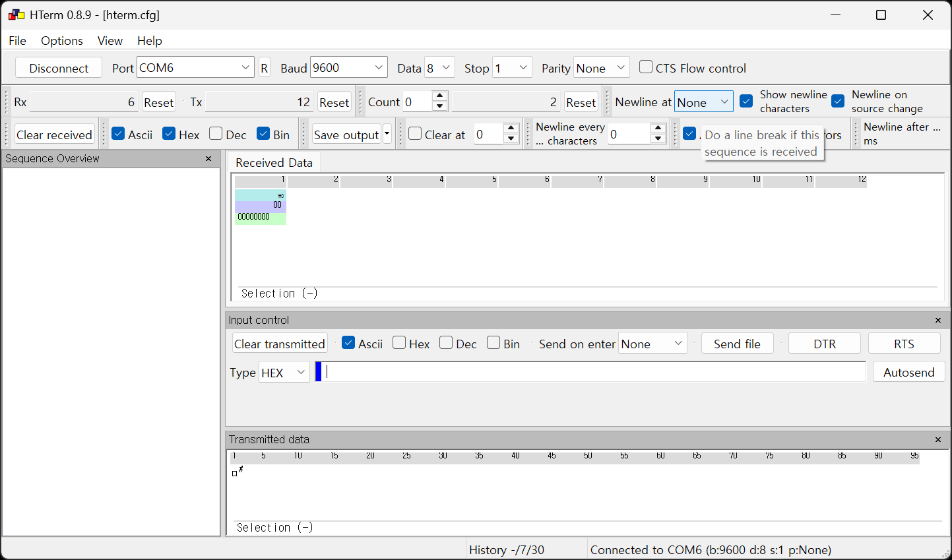The width and height of the screenshot is (952, 560).
Task: Close the Sequence Overview panel
Action: point(208,159)
